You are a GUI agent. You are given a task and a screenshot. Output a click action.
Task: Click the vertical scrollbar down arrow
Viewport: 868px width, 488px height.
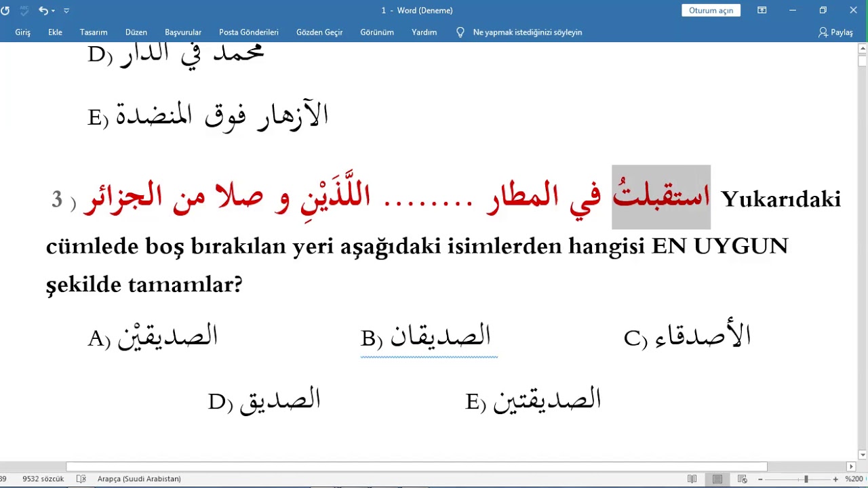(863, 455)
